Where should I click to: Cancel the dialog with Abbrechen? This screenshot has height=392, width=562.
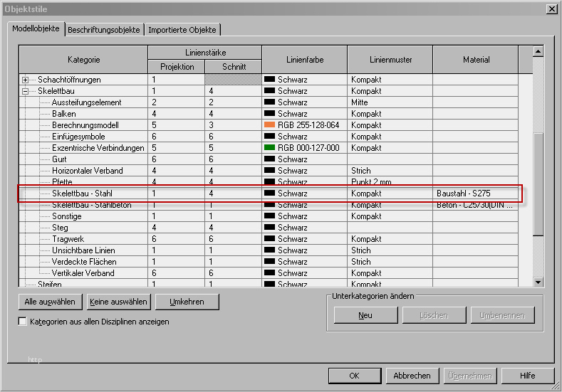coord(412,376)
